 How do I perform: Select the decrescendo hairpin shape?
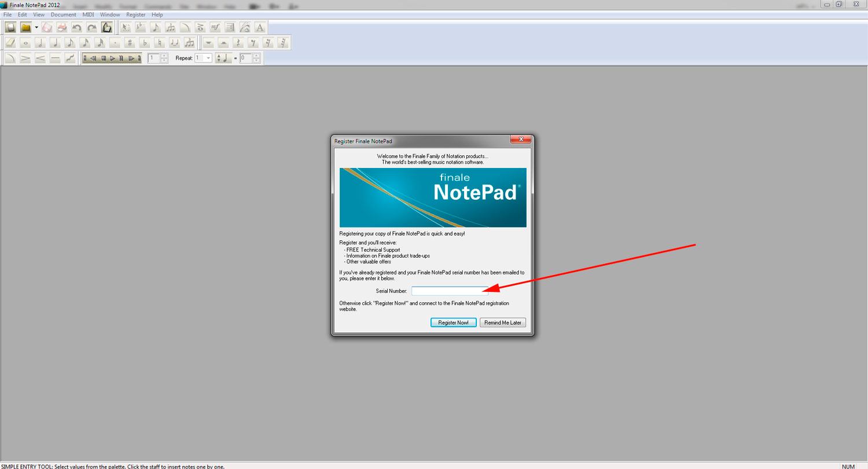tap(25, 58)
